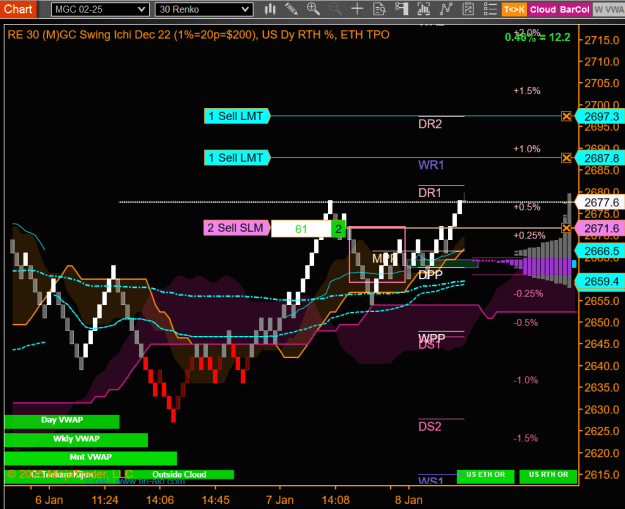Image resolution: width=625 pixels, height=509 pixels.
Task: Click the 2659.4 cyan price marker
Action: (601, 281)
